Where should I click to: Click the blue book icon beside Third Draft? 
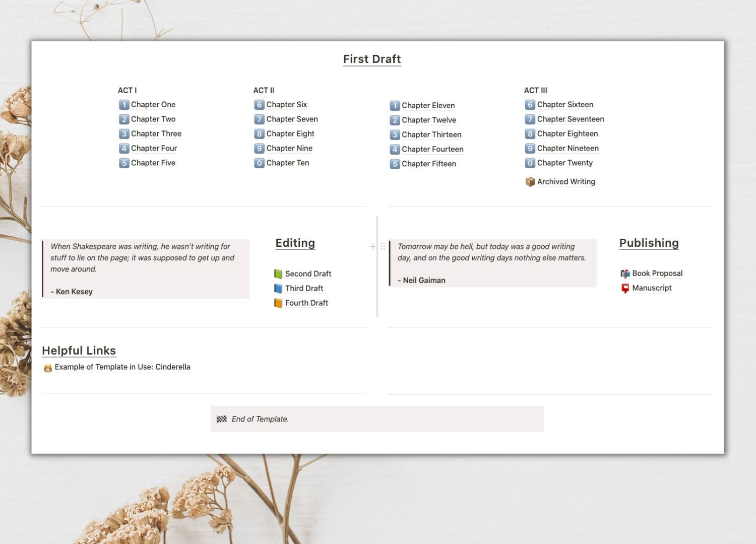click(278, 288)
